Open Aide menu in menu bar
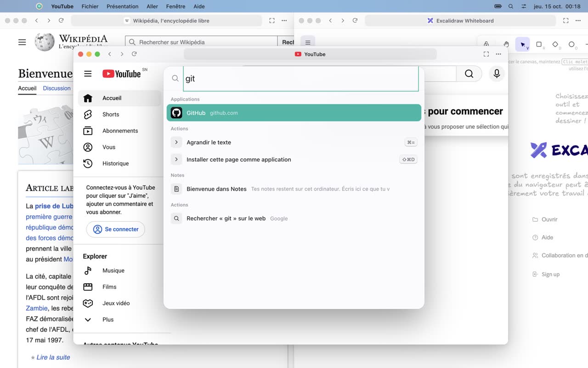 199,6
